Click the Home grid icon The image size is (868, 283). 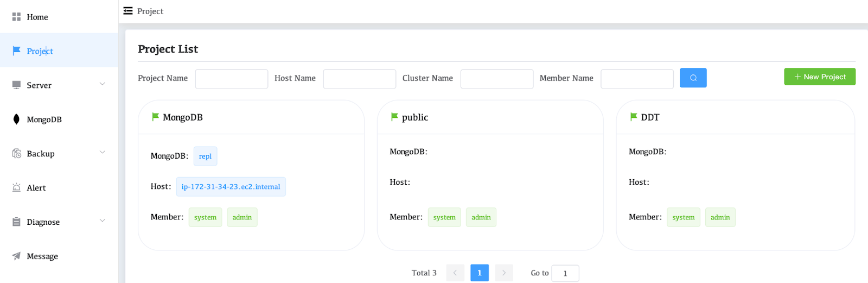pyautogui.click(x=16, y=17)
